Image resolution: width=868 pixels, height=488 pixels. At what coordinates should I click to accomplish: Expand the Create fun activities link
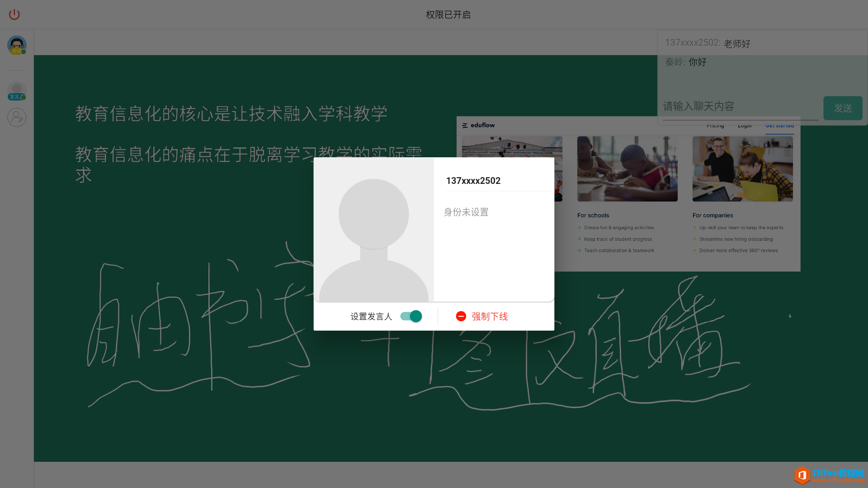click(x=619, y=228)
